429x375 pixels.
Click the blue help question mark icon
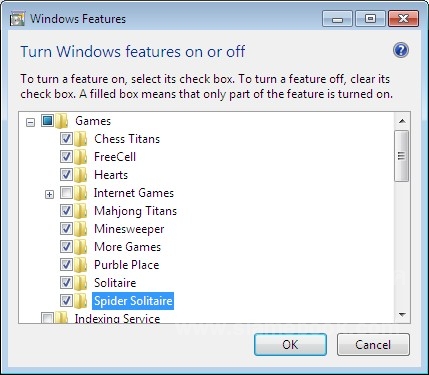(x=401, y=50)
